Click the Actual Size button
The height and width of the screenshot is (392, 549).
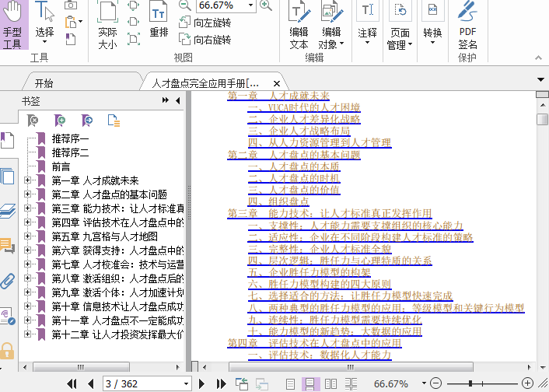tap(107, 25)
